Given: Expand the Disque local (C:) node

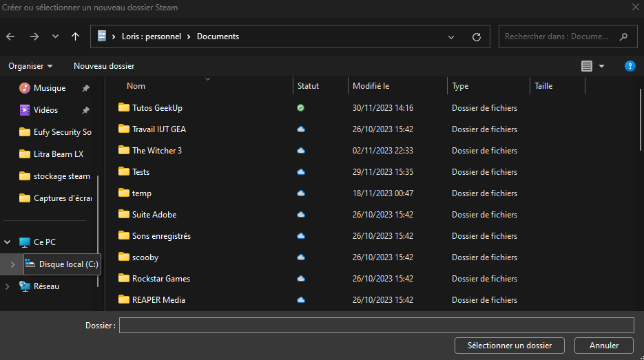Looking at the screenshot, I should point(12,264).
